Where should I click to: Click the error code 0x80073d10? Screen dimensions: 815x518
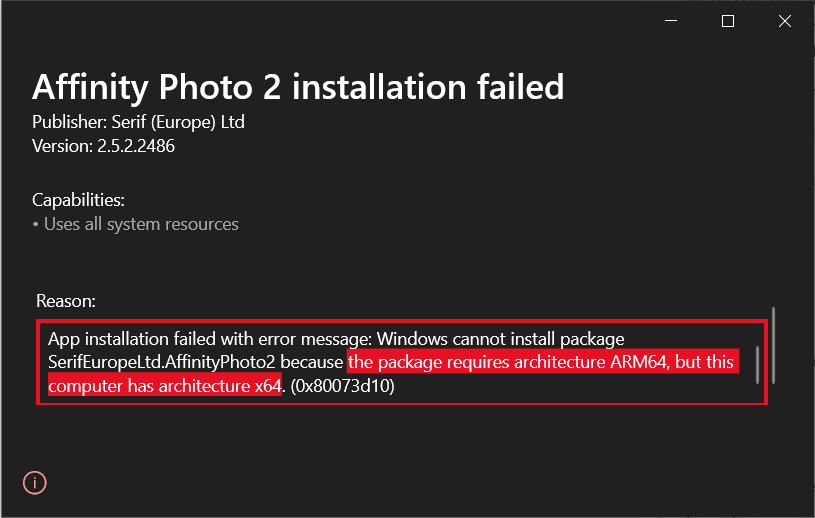(x=342, y=386)
